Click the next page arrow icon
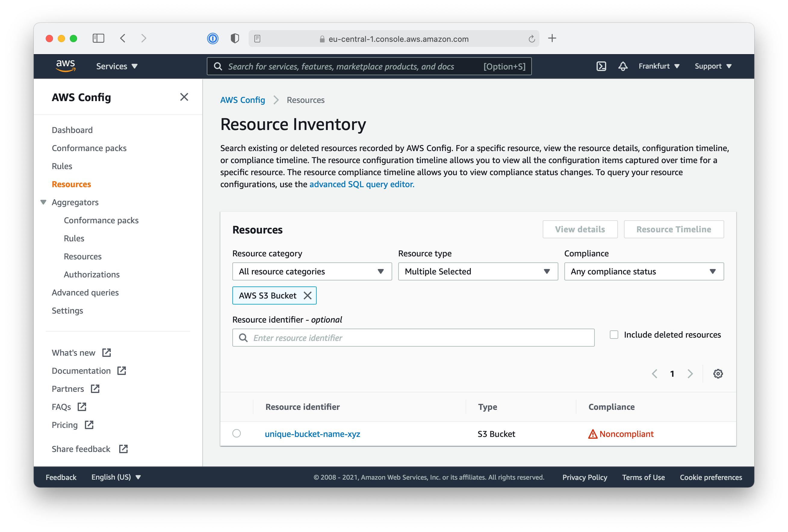The height and width of the screenshot is (532, 788). point(690,373)
